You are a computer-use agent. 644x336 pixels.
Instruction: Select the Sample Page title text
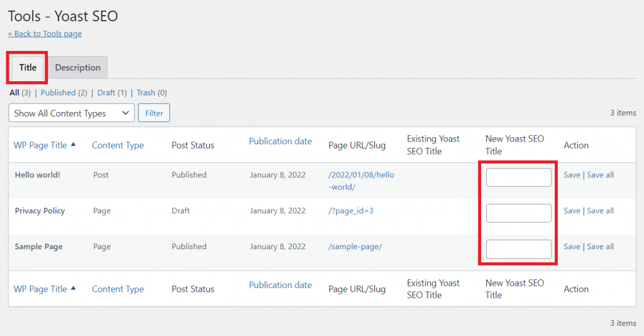click(38, 247)
